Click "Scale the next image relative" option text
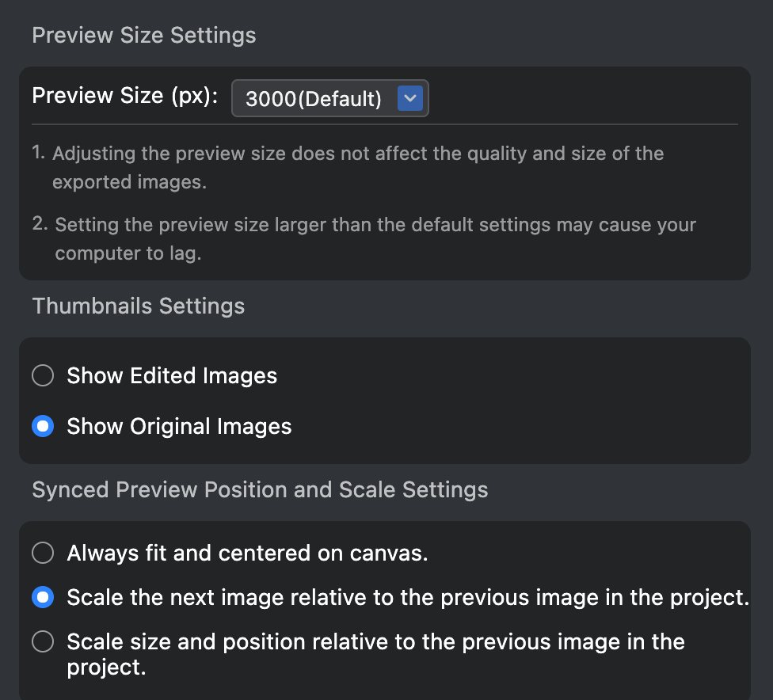 408,597
